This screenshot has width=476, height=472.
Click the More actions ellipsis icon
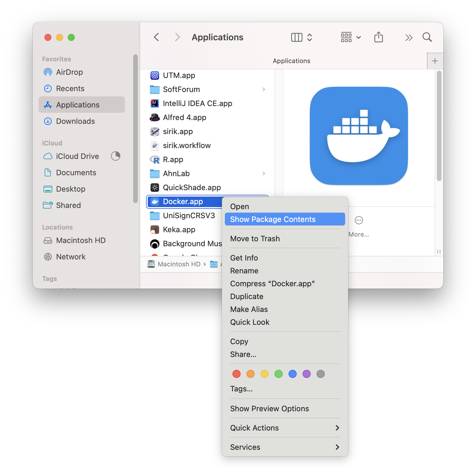tap(359, 220)
